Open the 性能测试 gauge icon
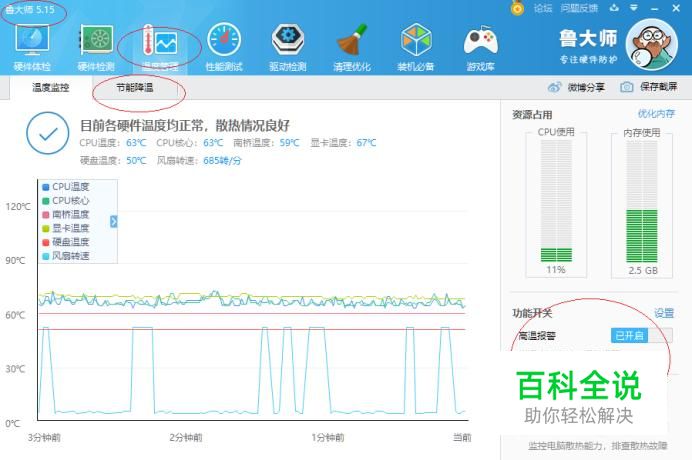 pos(224,40)
